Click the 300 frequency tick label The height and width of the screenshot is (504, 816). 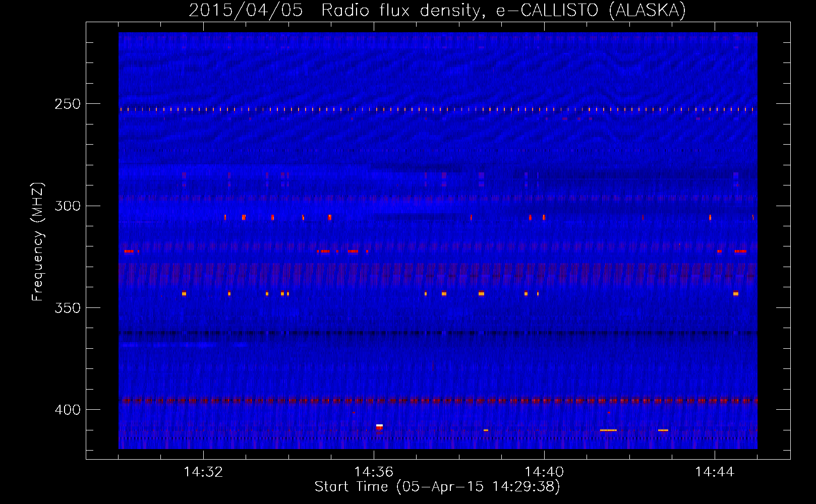68,206
